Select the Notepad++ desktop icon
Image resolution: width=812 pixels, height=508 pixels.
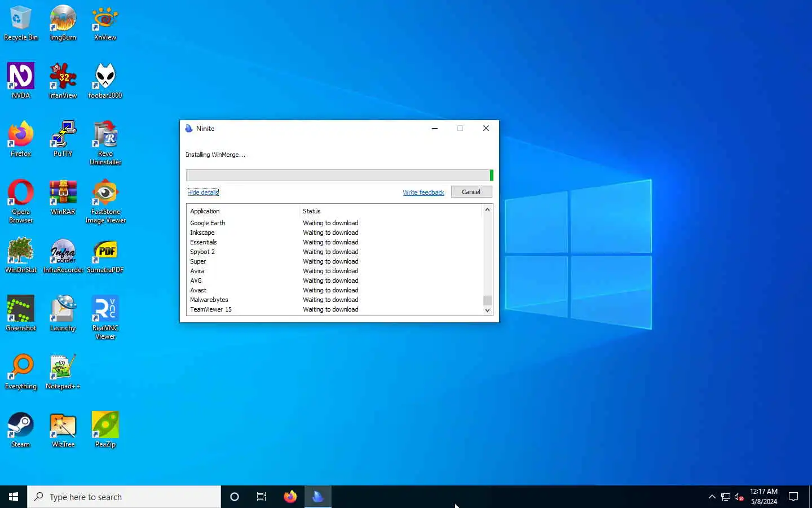[63, 372]
